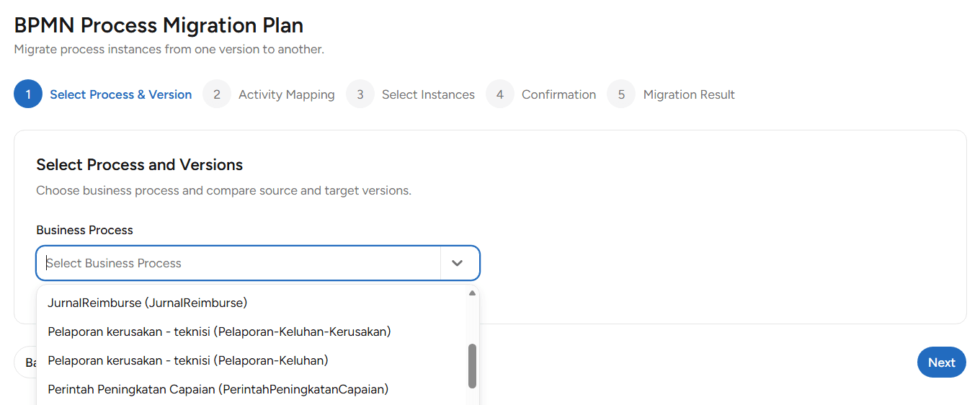This screenshot has height=405, width=980.
Task: Open step 5 Migration Result
Action: [x=671, y=94]
